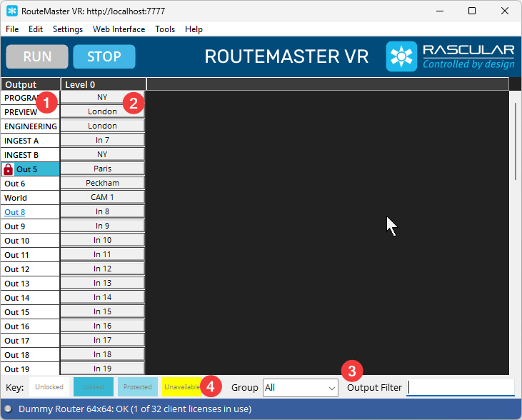This screenshot has width=522, height=420.
Task: Maximize the RouteMaster VR window
Action: 472,11
